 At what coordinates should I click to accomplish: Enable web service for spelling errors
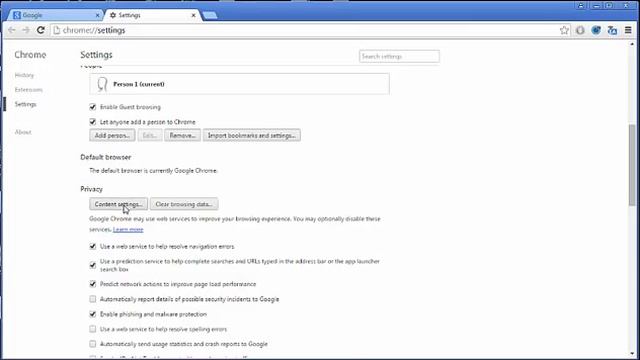tap(93, 329)
